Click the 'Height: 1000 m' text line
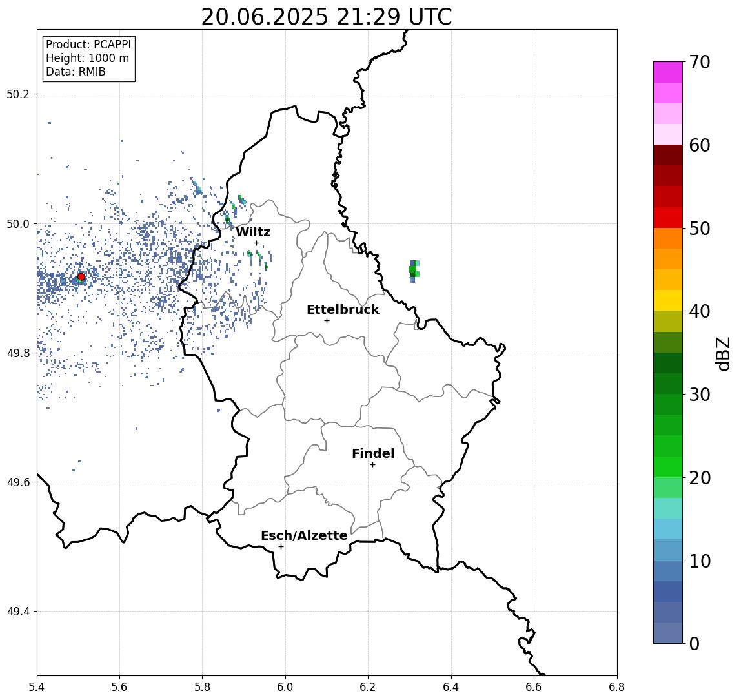Screen dimensions: 739x700 (87, 58)
